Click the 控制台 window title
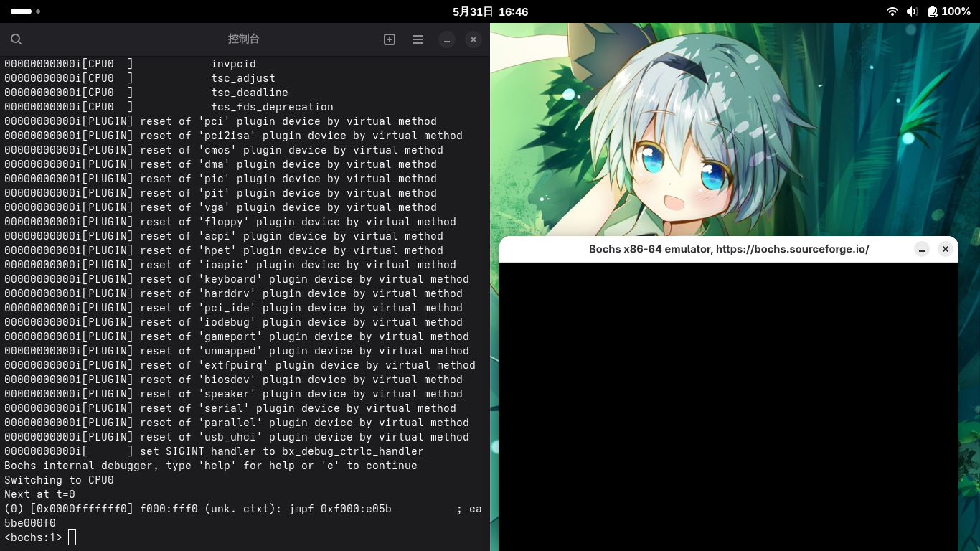Image resolution: width=980 pixels, height=551 pixels. coord(244,39)
